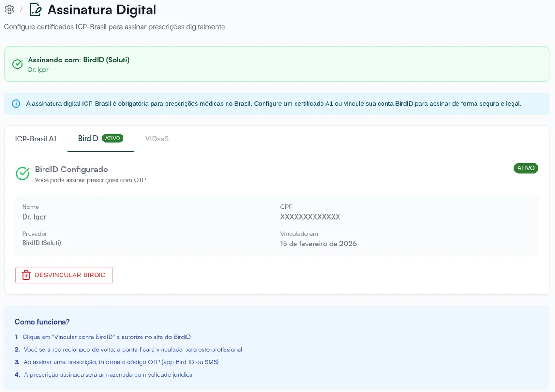Click the green check icon in the signing banner
The height and width of the screenshot is (392, 555).
click(x=17, y=64)
